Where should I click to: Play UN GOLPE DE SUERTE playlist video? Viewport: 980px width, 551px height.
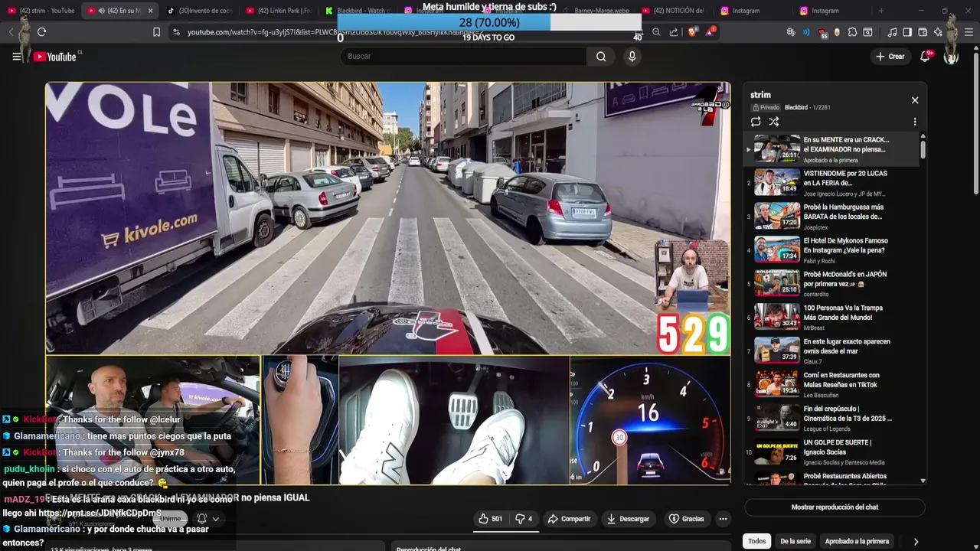(x=833, y=452)
